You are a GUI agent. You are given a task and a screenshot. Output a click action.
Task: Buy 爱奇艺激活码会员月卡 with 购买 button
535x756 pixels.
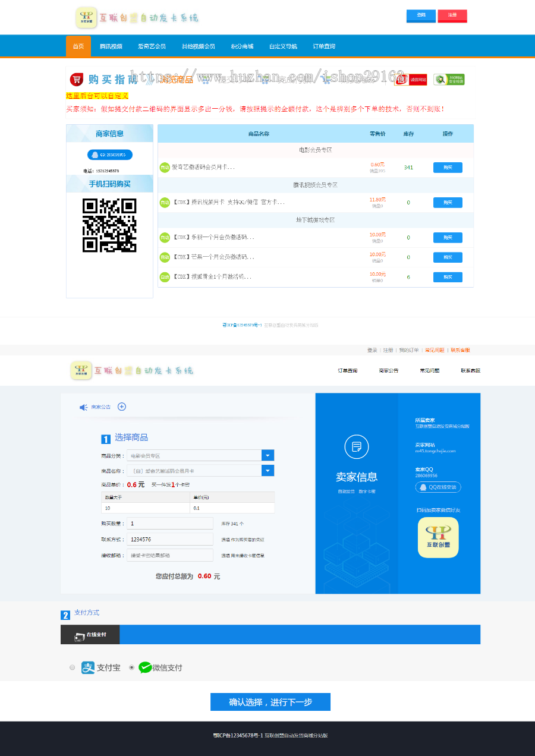pos(448,168)
